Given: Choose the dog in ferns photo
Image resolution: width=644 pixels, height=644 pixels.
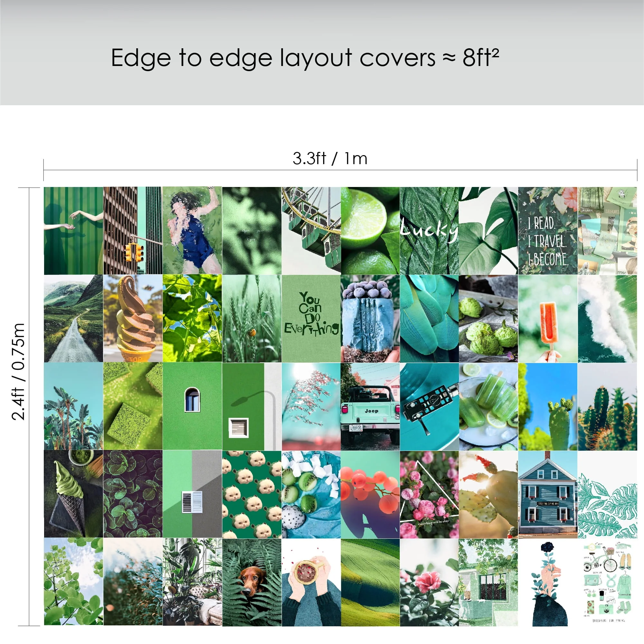Looking at the screenshot, I should (252, 583).
